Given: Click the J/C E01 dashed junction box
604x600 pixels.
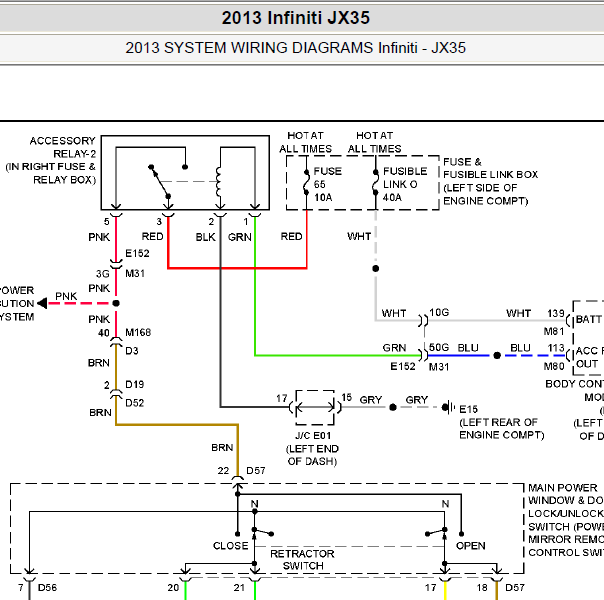Looking at the screenshot, I should [x=315, y=407].
